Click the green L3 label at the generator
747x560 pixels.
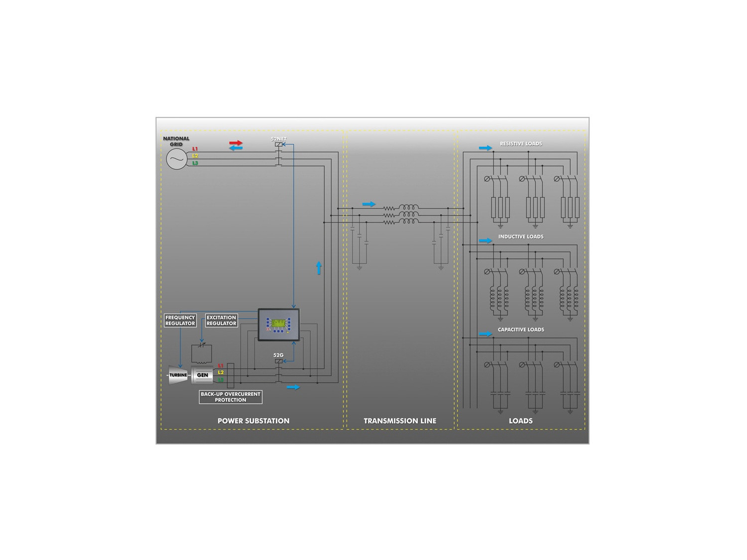(221, 380)
